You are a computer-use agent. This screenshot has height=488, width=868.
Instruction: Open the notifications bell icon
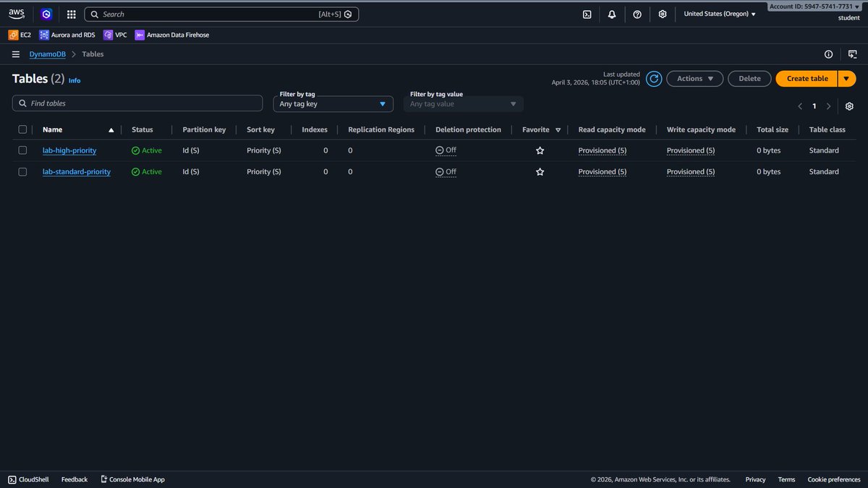[612, 14]
